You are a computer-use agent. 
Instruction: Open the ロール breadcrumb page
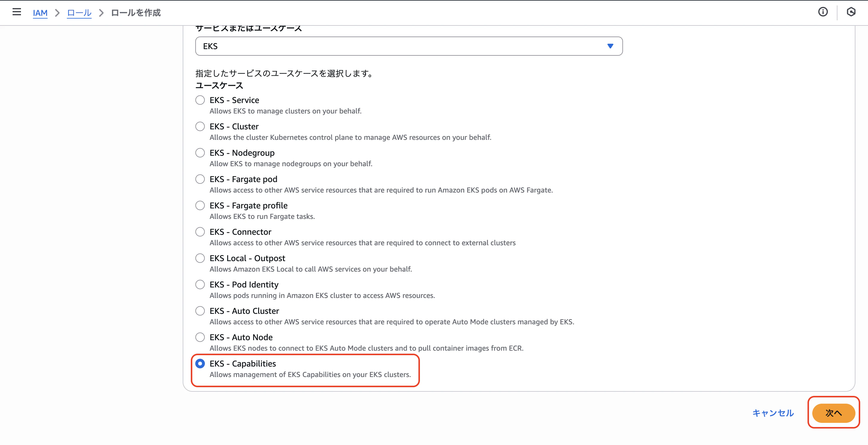[x=78, y=13]
